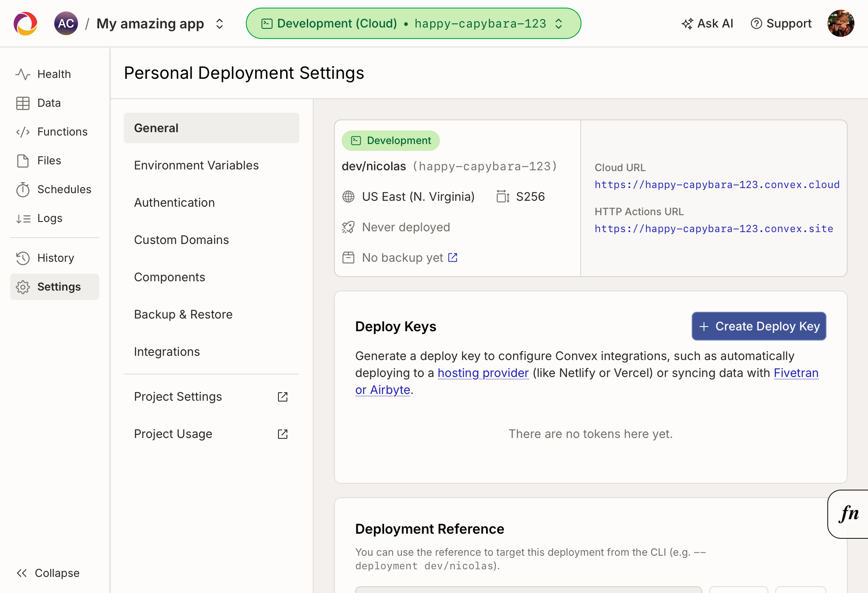
Task: Click the Personal Deployment Settings title
Action: pos(244,73)
